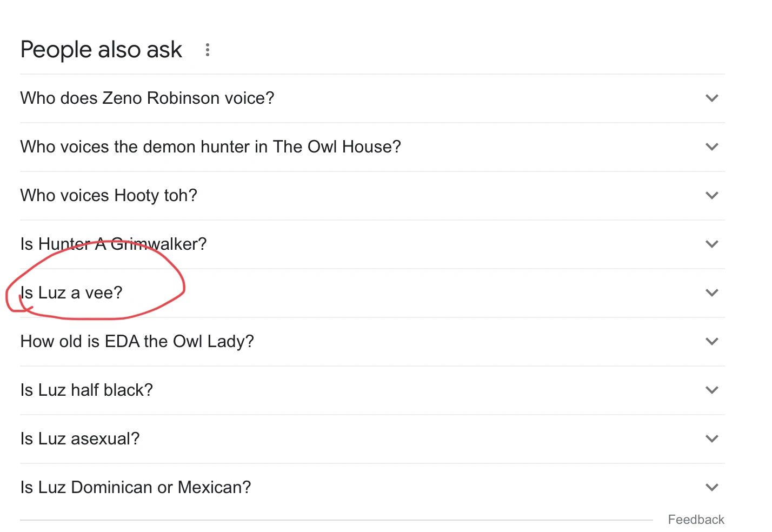
Task: Click the 'People also ask' heading
Action: [x=101, y=49]
